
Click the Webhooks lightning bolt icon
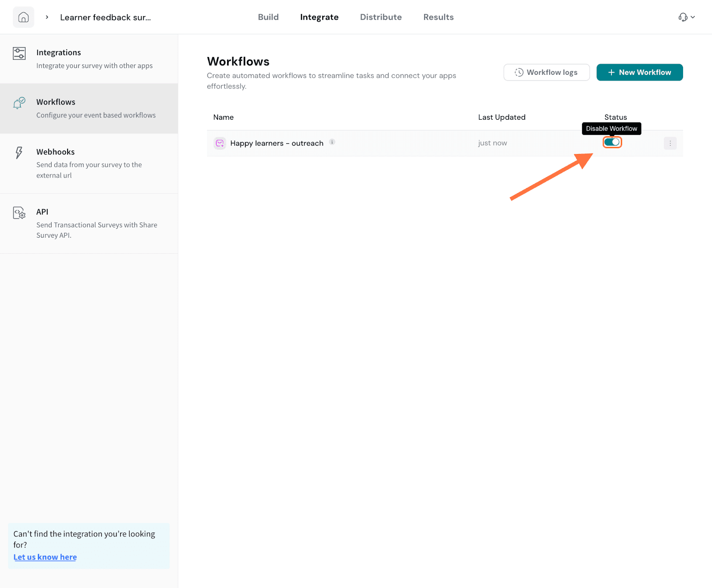pos(19,153)
